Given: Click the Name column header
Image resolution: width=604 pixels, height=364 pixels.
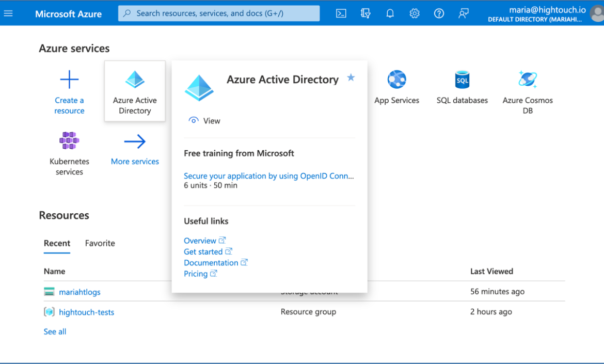Looking at the screenshot, I should 55,271.
